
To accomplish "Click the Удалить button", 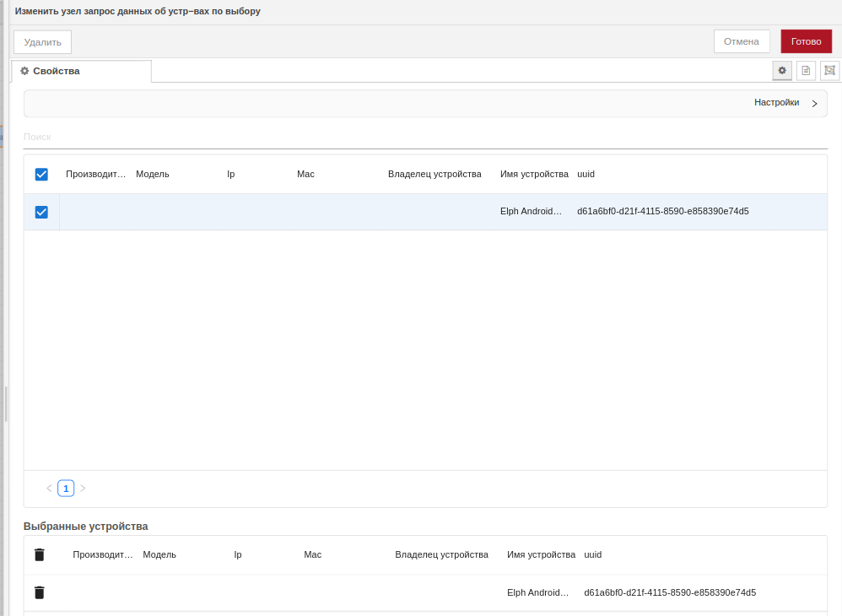I will coord(42,41).
